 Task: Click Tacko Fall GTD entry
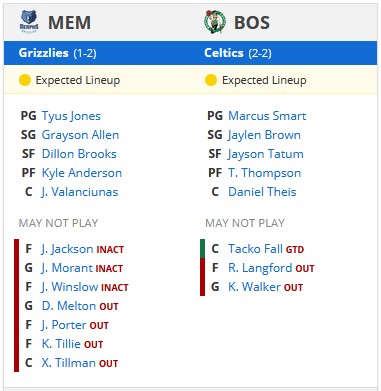pos(266,249)
